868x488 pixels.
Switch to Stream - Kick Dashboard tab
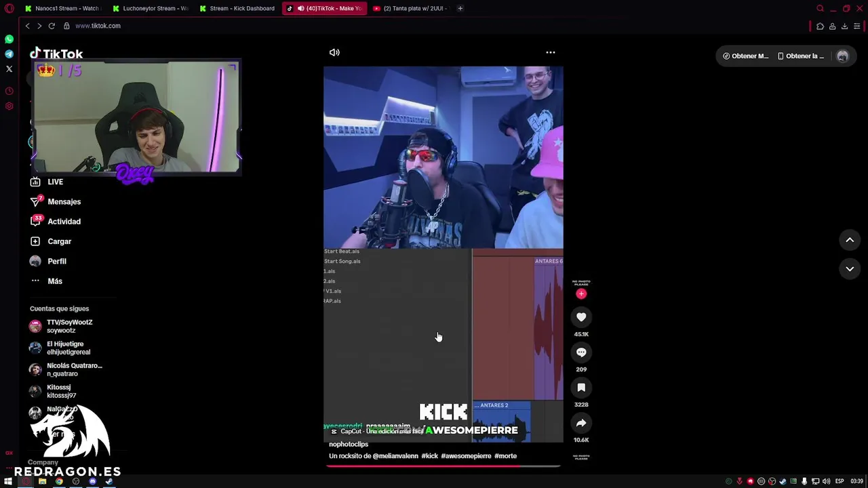(237, 8)
